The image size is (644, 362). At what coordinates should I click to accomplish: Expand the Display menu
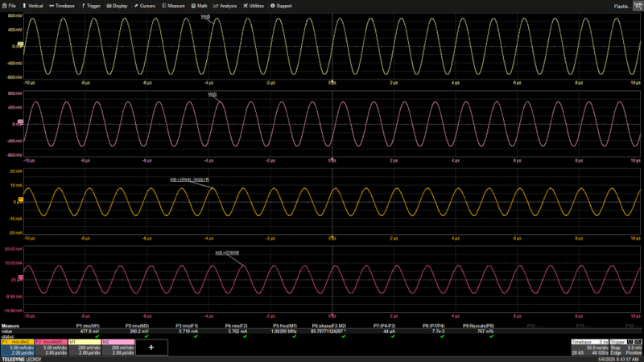(x=118, y=6)
